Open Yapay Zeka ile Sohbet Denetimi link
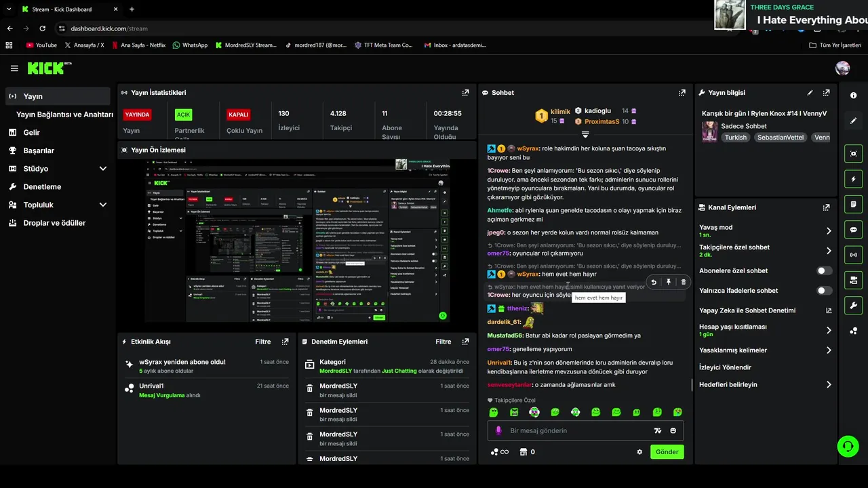 pos(765,310)
